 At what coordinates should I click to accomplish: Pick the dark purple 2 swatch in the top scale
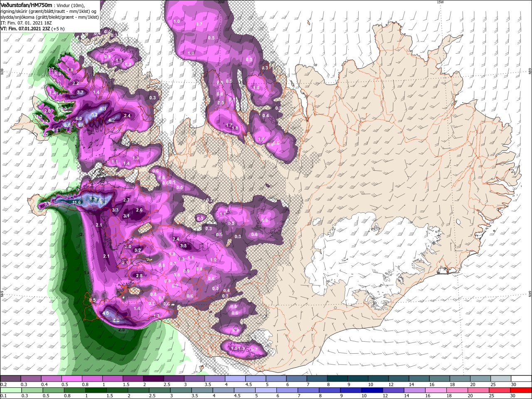(x=153, y=379)
